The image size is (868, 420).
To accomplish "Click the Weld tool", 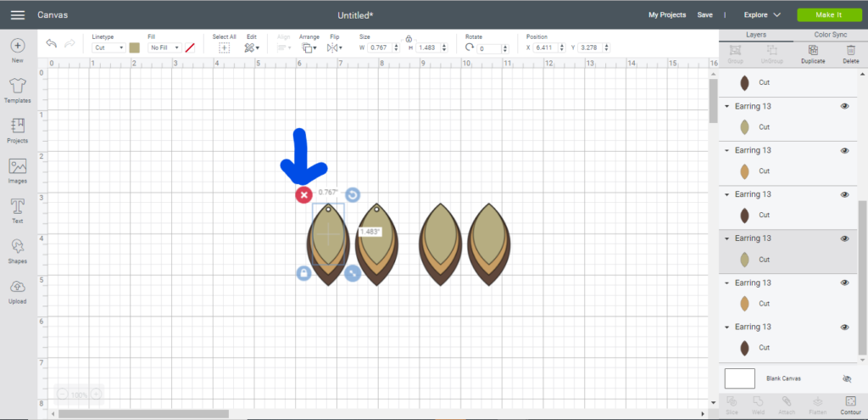I will pos(757,406).
